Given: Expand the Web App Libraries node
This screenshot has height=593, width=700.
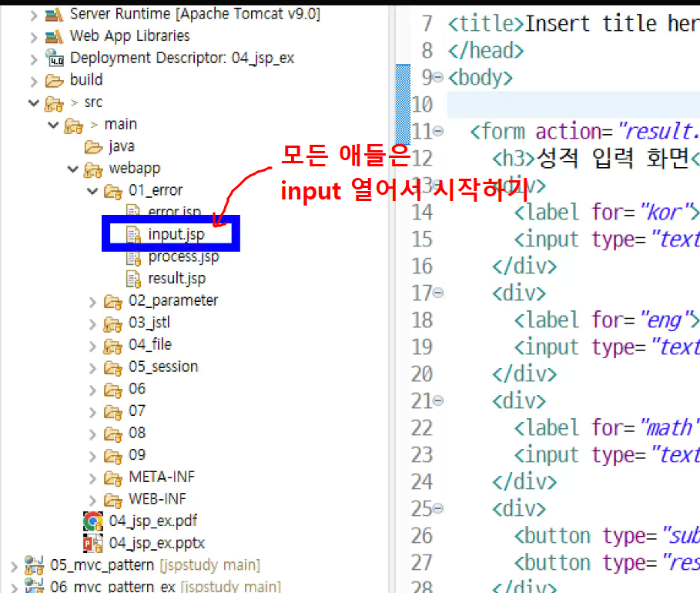Looking at the screenshot, I should point(33,38).
